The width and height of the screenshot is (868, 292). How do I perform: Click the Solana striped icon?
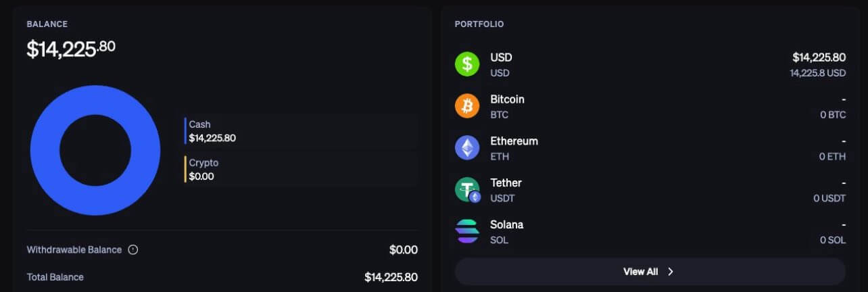(466, 232)
